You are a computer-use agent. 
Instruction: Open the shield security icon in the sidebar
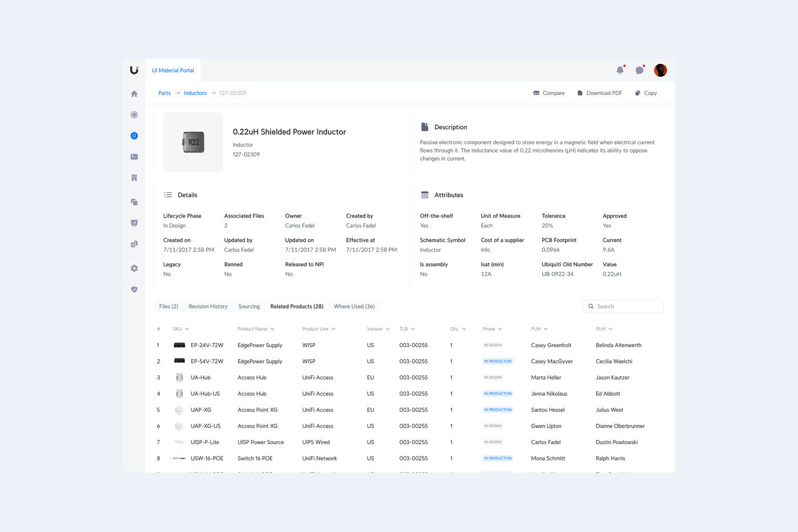point(134,289)
